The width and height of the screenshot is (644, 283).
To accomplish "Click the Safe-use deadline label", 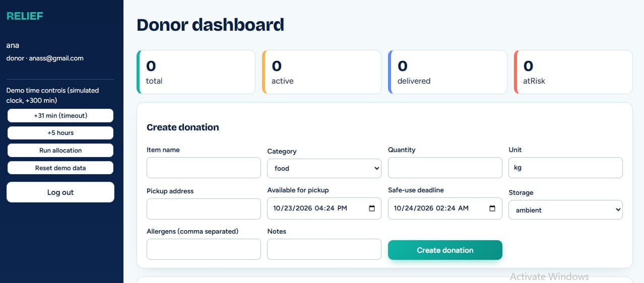I will [416, 190].
